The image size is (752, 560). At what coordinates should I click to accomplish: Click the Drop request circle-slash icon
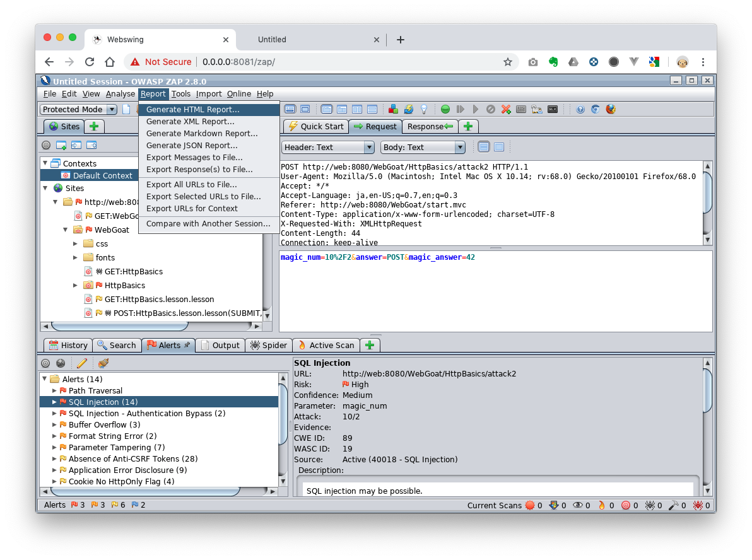(491, 109)
